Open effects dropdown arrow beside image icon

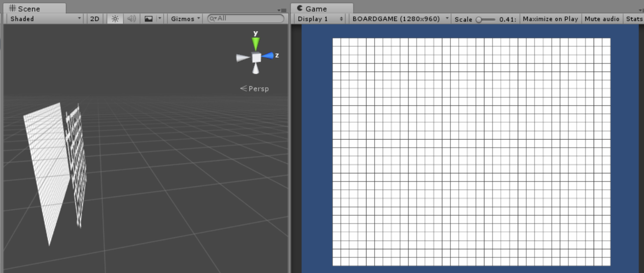pos(160,19)
